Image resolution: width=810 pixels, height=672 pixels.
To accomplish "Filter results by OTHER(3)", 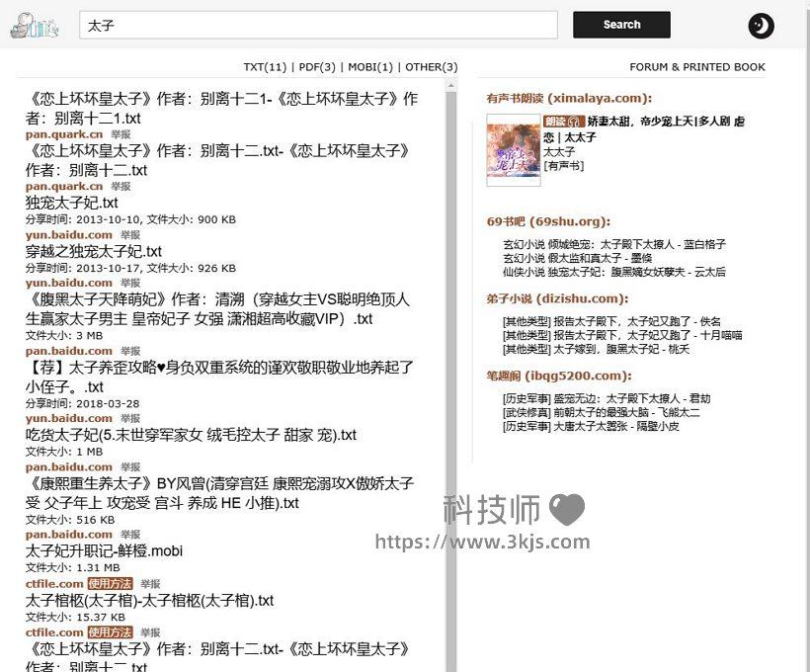I will tap(432, 67).
